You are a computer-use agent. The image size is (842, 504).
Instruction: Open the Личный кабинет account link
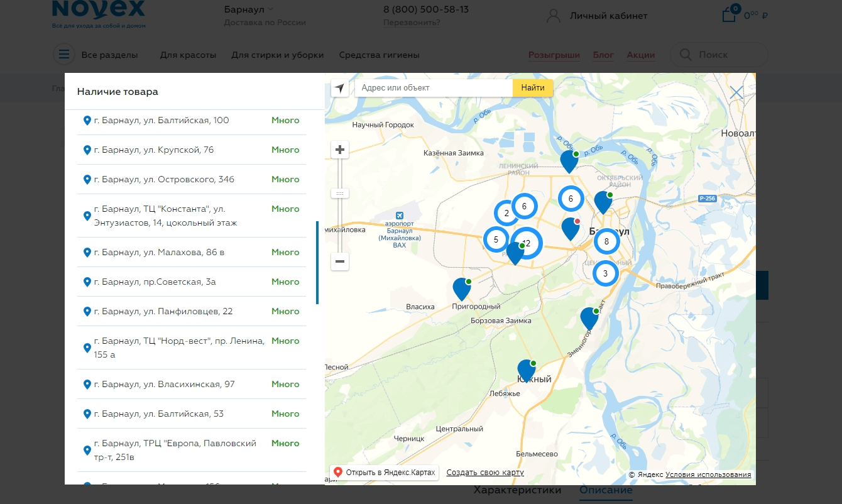click(x=597, y=16)
